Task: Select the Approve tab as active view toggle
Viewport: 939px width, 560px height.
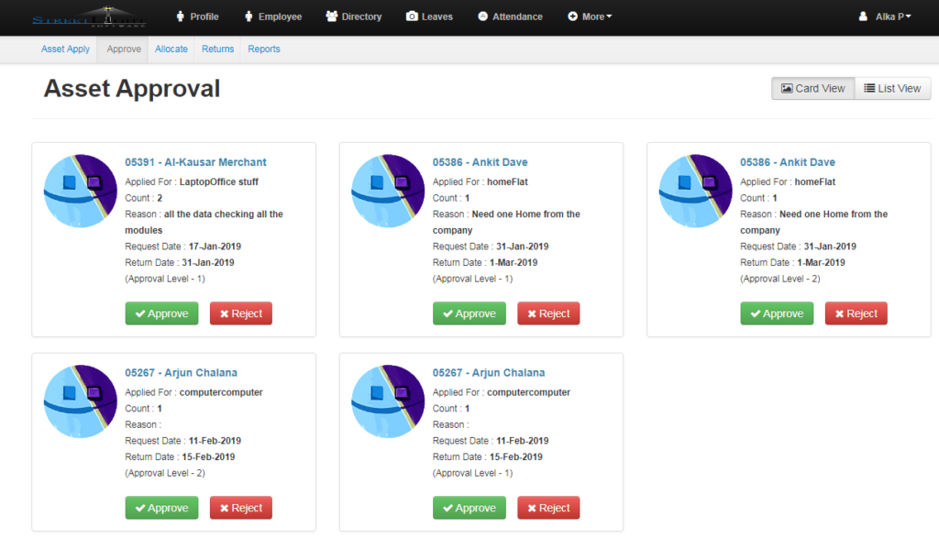Action: pyautogui.click(x=123, y=49)
